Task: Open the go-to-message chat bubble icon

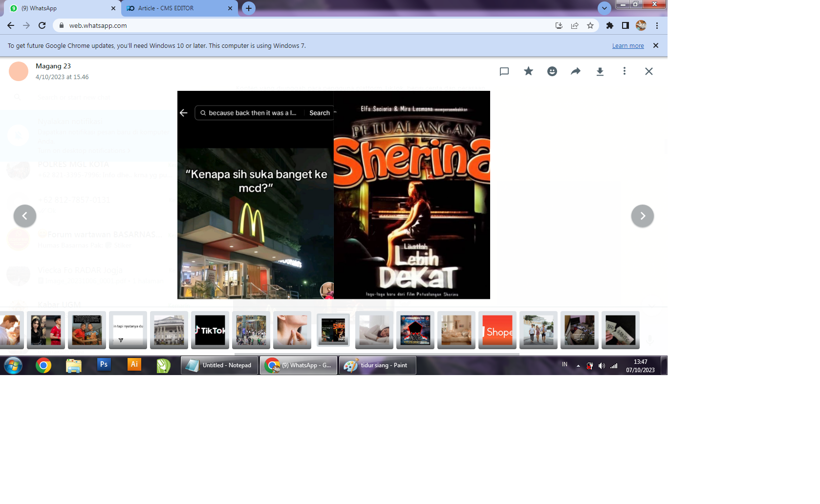Action: pyautogui.click(x=504, y=71)
